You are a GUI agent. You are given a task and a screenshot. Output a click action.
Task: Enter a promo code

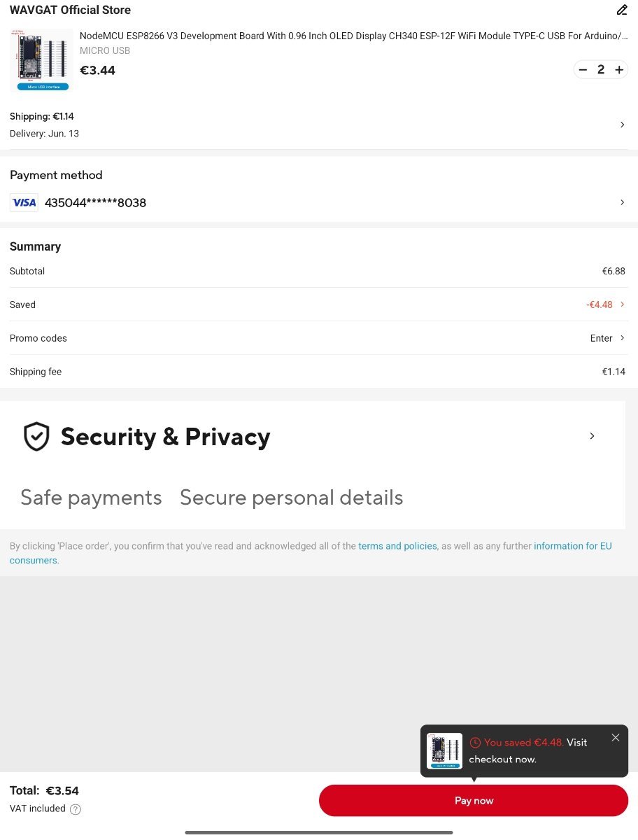pyautogui.click(x=602, y=338)
